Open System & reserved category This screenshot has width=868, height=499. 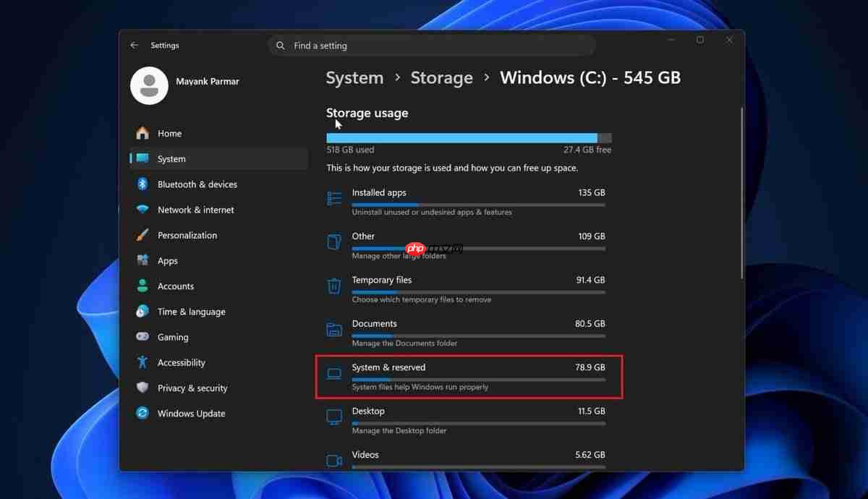[x=469, y=376]
